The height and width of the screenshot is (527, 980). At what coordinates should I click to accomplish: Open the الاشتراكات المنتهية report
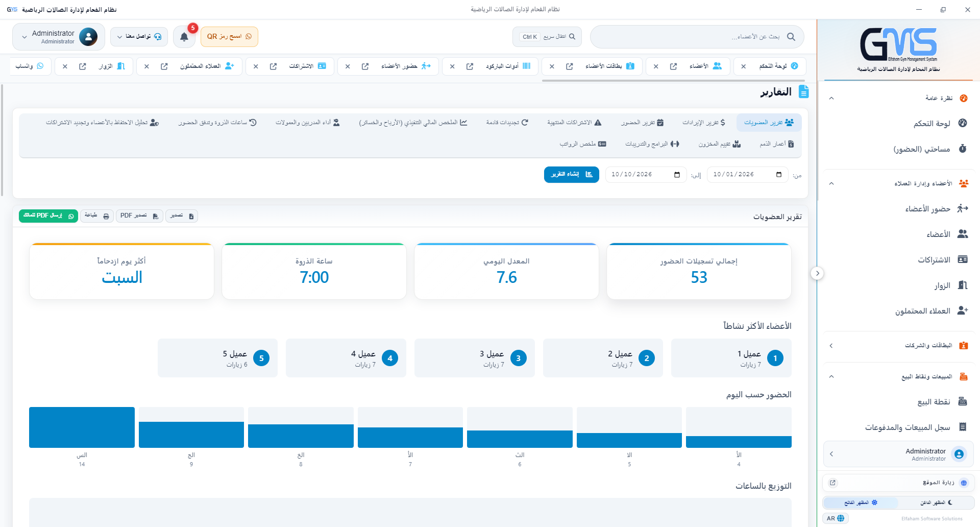click(574, 123)
